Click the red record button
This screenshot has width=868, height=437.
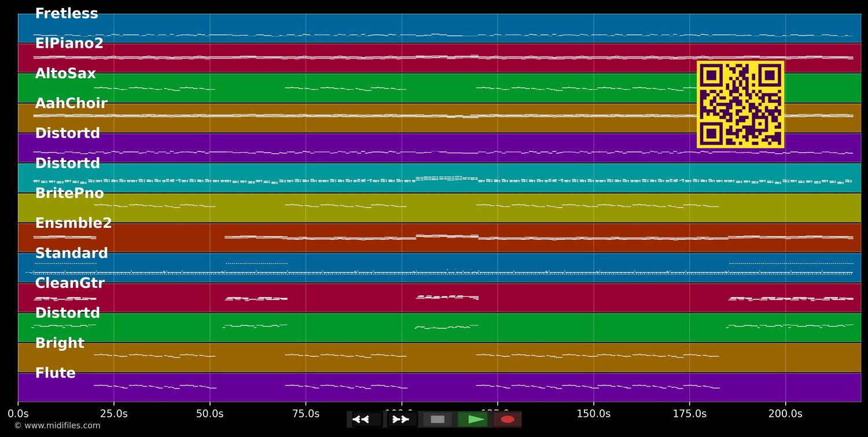[507, 419]
